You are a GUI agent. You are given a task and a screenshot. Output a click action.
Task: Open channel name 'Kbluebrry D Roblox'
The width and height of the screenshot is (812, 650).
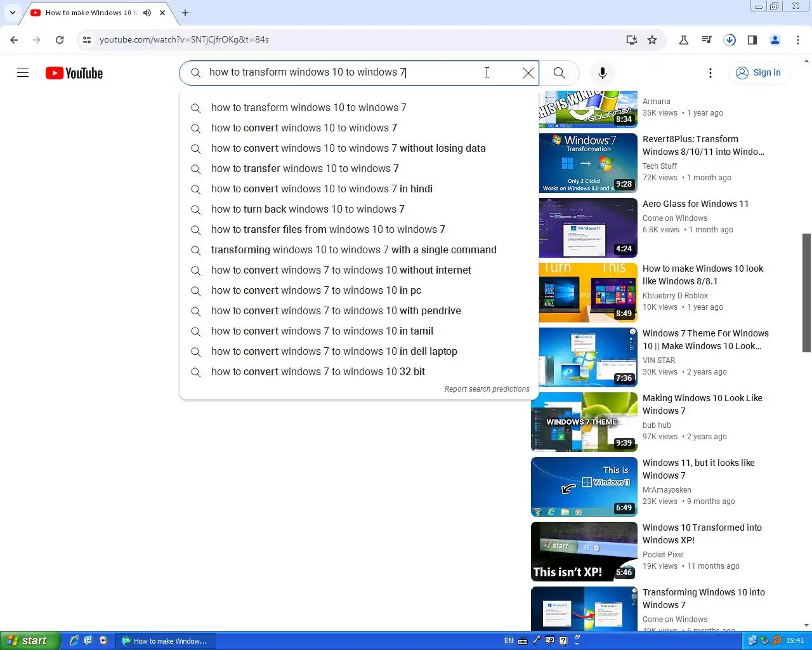(x=675, y=296)
